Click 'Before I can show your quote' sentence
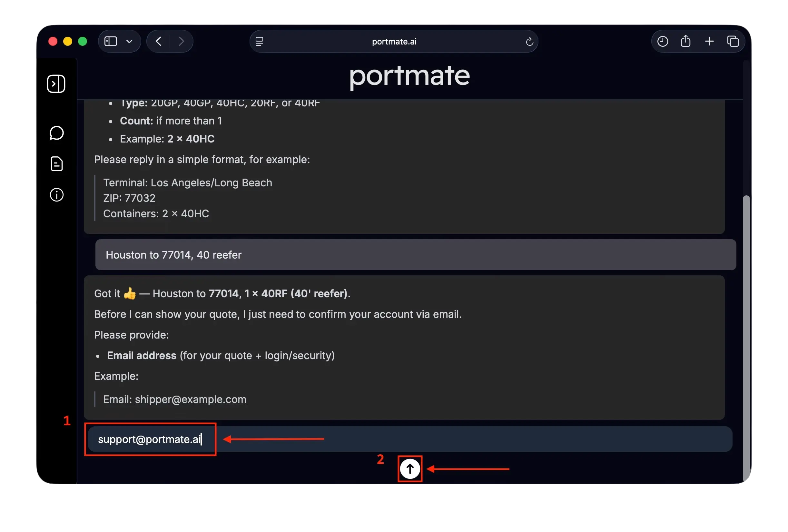The width and height of the screenshot is (788, 532). [x=278, y=314]
